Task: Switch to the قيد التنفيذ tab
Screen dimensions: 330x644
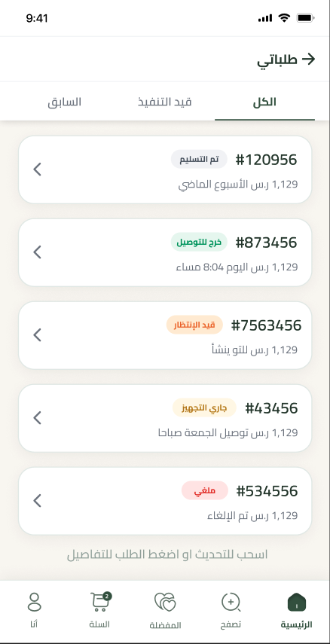Action: point(165,102)
